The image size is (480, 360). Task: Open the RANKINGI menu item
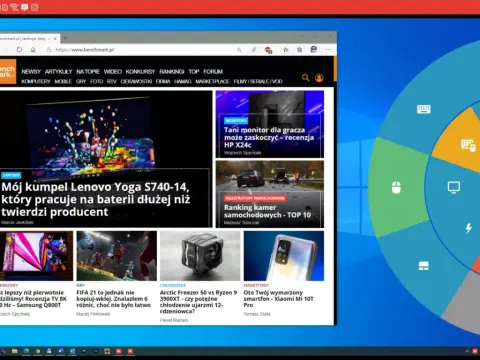click(x=172, y=71)
